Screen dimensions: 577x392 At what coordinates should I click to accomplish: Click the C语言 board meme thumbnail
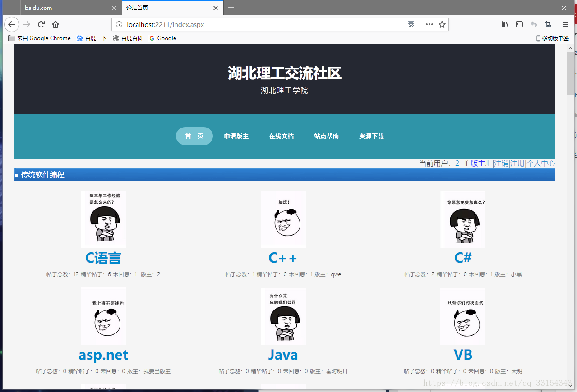click(x=103, y=219)
